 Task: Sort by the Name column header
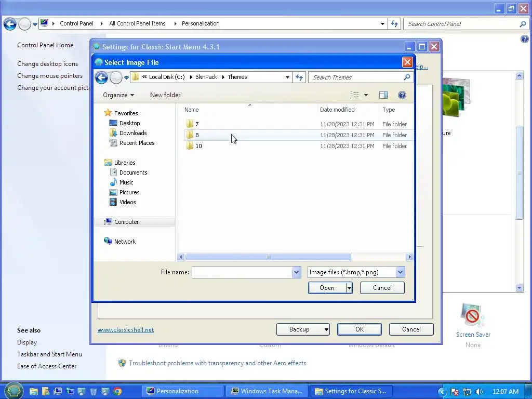[249, 110]
